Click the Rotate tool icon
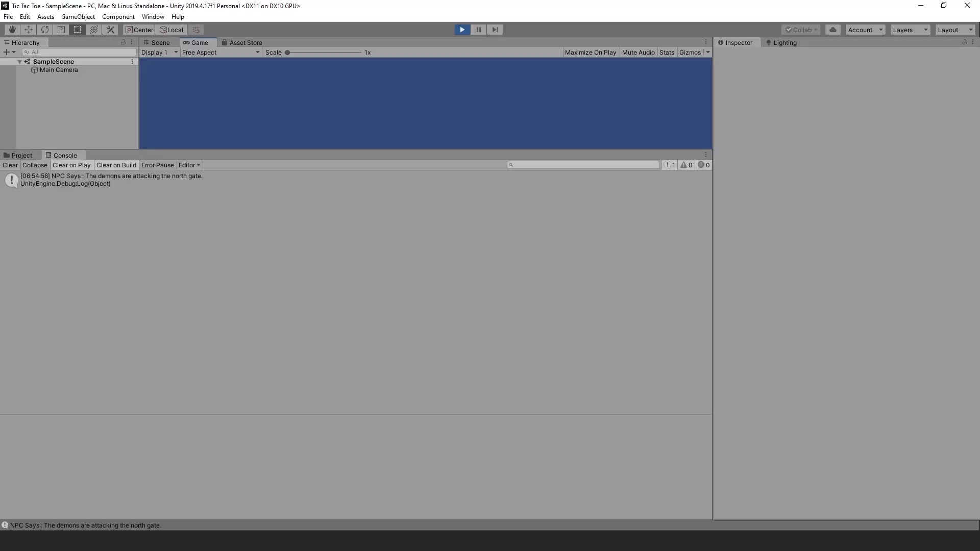This screenshot has width=980, height=551. click(44, 29)
